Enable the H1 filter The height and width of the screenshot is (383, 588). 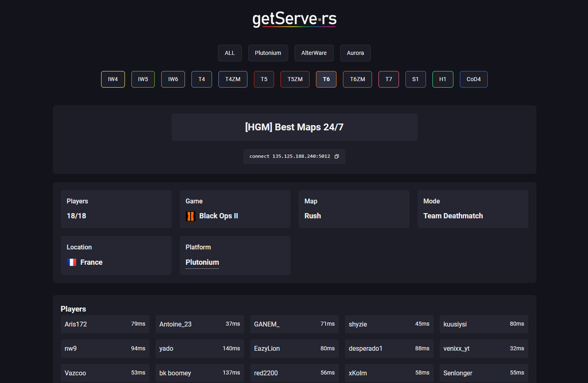[x=442, y=79]
